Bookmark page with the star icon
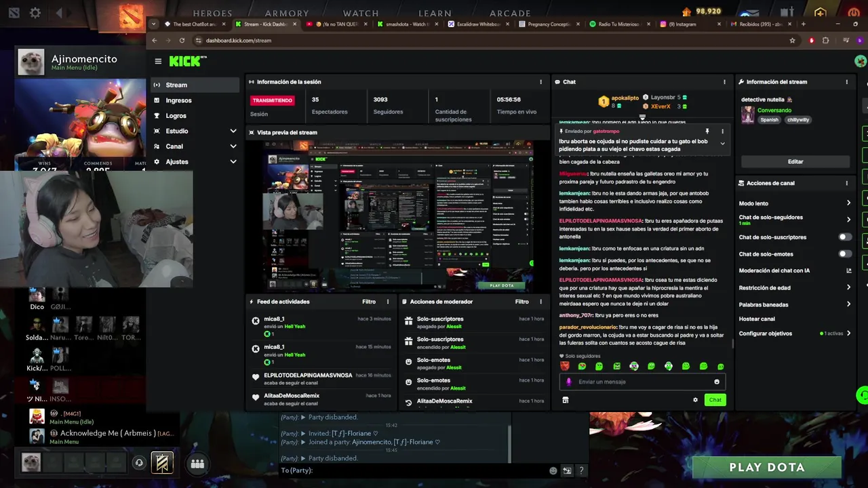 point(792,41)
